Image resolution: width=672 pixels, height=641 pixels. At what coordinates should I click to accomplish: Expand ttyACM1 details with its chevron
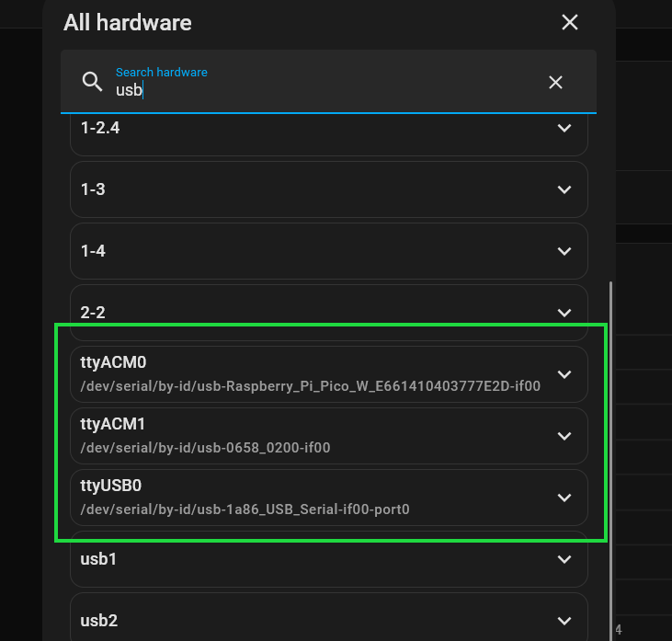tap(564, 436)
